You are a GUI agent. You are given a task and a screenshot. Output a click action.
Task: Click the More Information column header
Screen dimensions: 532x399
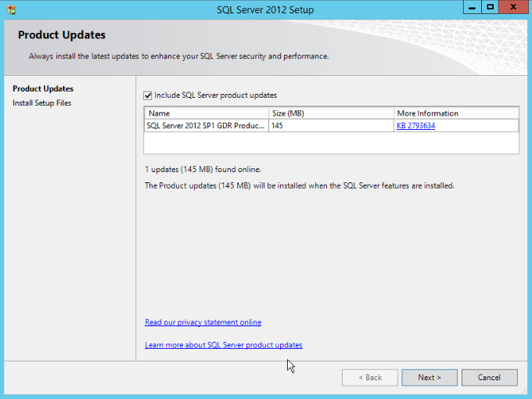455,113
